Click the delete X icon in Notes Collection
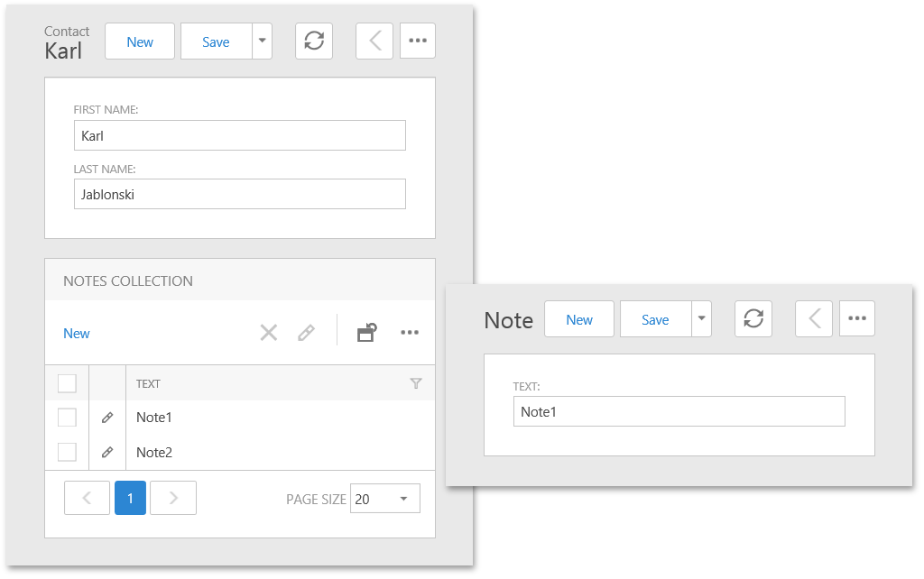Screen dimensions: 924x579 [x=269, y=333]
